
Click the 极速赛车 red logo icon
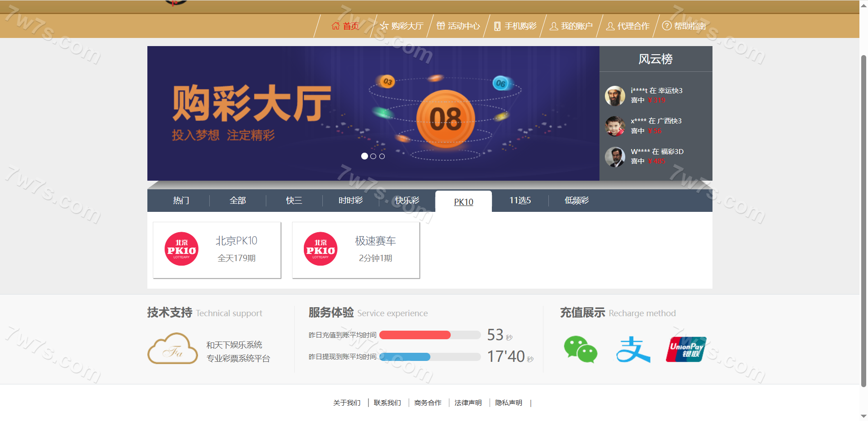tap(321, 249)
